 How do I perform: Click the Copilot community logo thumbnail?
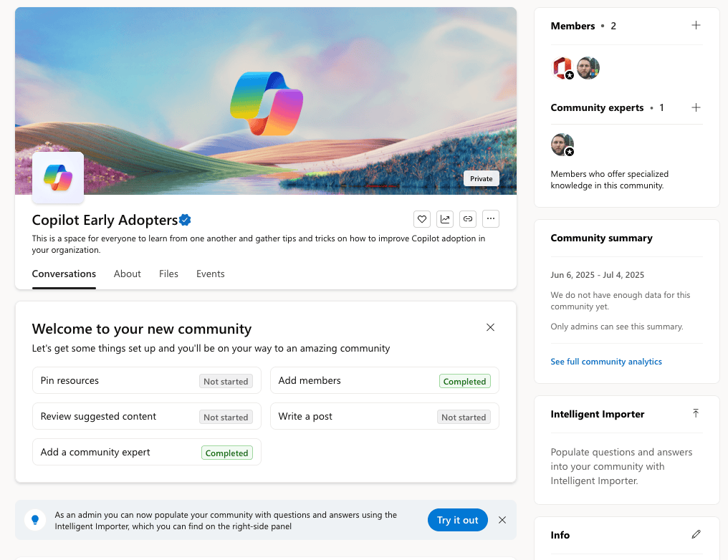tap(58, 178)
